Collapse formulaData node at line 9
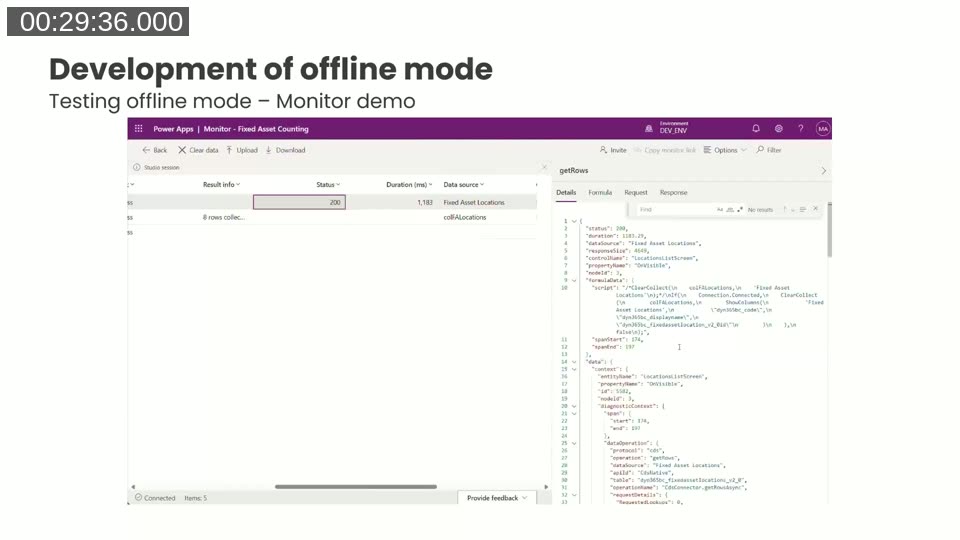The width and height of the screenshot is (960, 540). pos(574,280)
